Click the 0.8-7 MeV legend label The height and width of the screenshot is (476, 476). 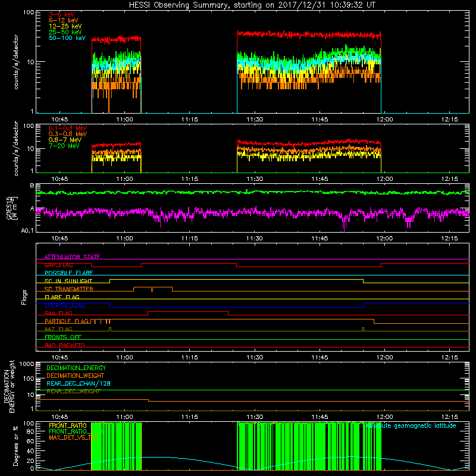pos(65,140)
